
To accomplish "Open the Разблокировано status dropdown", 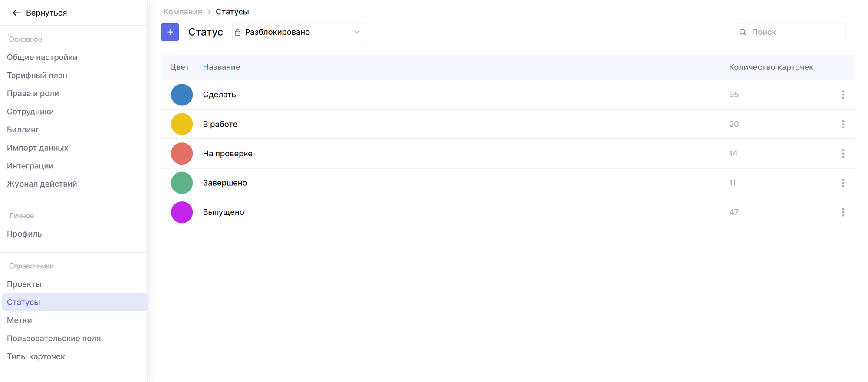I will 298,32.
